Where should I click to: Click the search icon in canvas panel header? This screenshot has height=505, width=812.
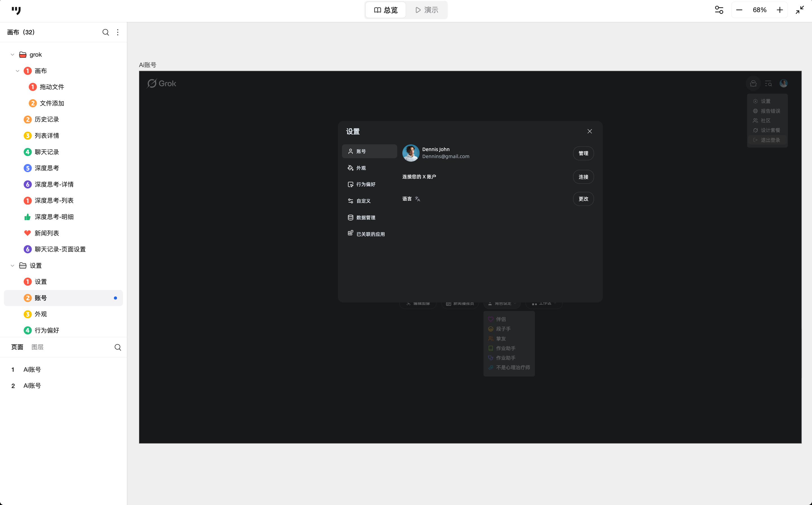[106, 32]
